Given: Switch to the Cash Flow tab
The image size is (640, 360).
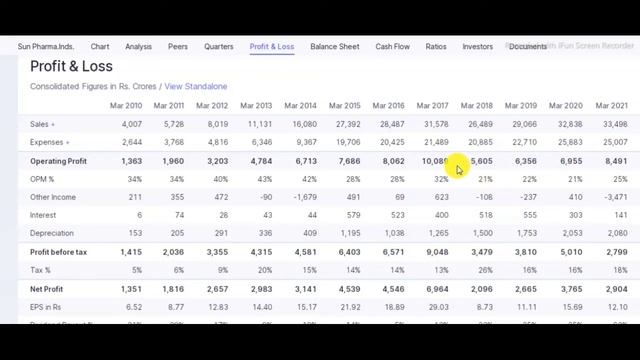Looking at the screenshot, I should 393,47.
